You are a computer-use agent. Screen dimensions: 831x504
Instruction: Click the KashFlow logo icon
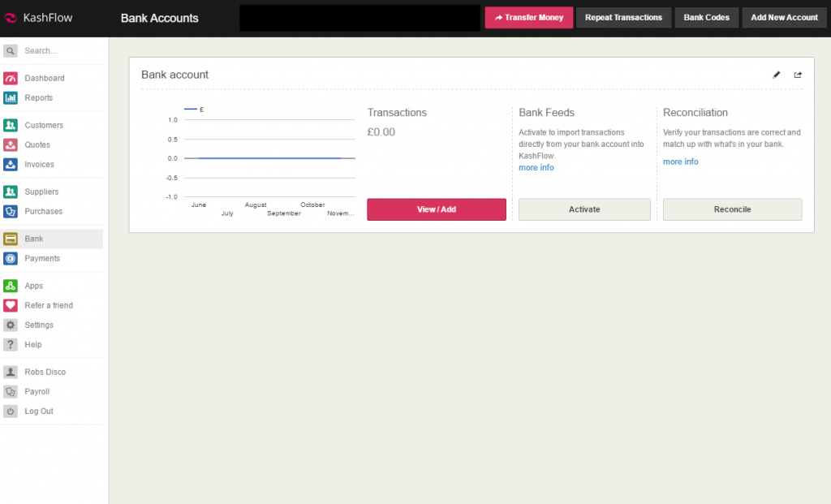click(x=11, y=18)
